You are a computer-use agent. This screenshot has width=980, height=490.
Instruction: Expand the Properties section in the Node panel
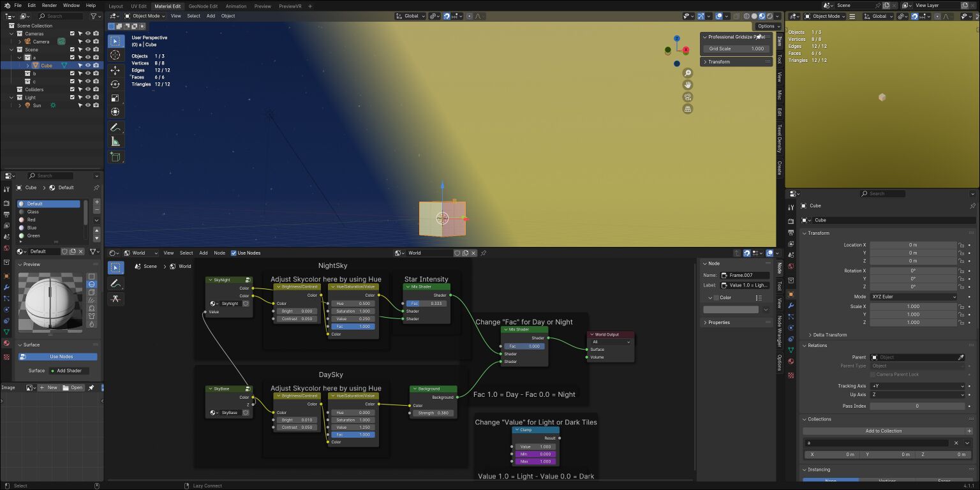click(718, 322)
